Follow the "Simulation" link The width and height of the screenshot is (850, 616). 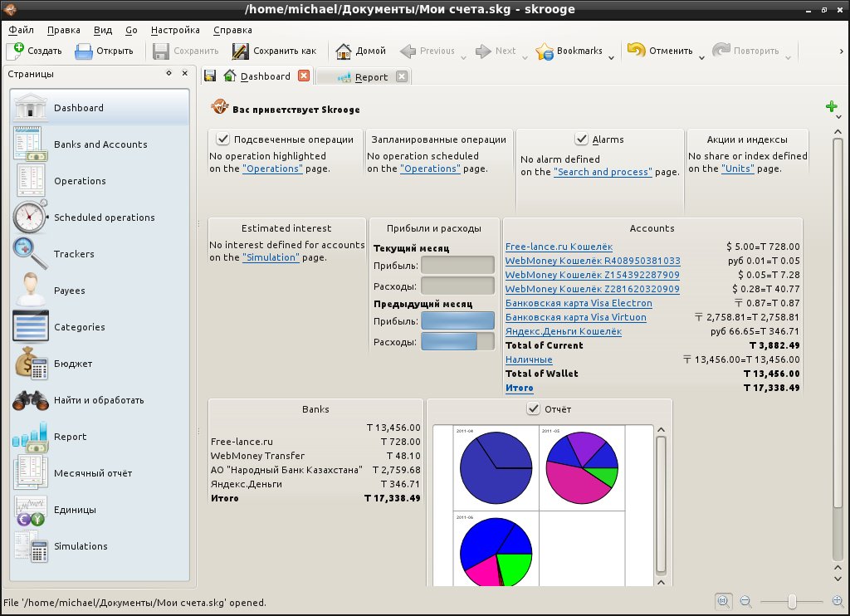[271, 257]
